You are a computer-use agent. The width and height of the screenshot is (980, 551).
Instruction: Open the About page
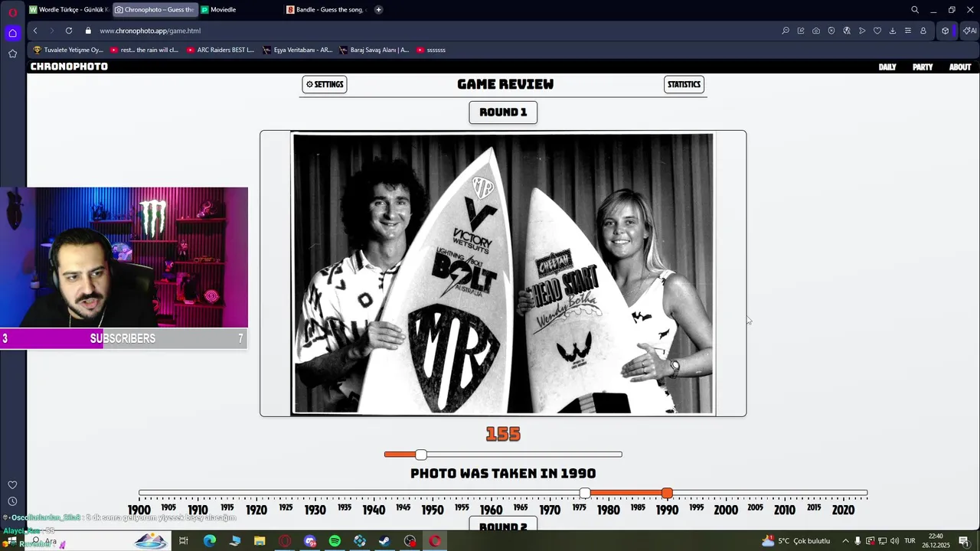coord(960,67)
